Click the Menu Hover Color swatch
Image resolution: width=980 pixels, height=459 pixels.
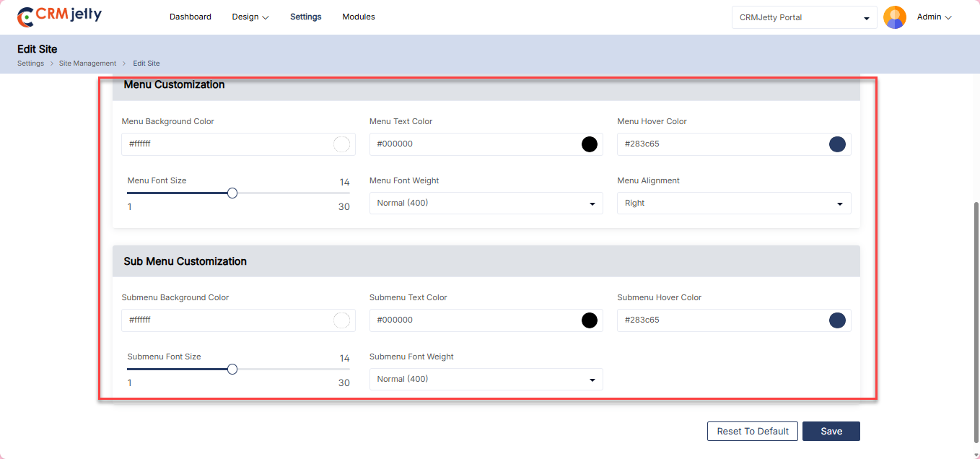click(x=837, y=144)
